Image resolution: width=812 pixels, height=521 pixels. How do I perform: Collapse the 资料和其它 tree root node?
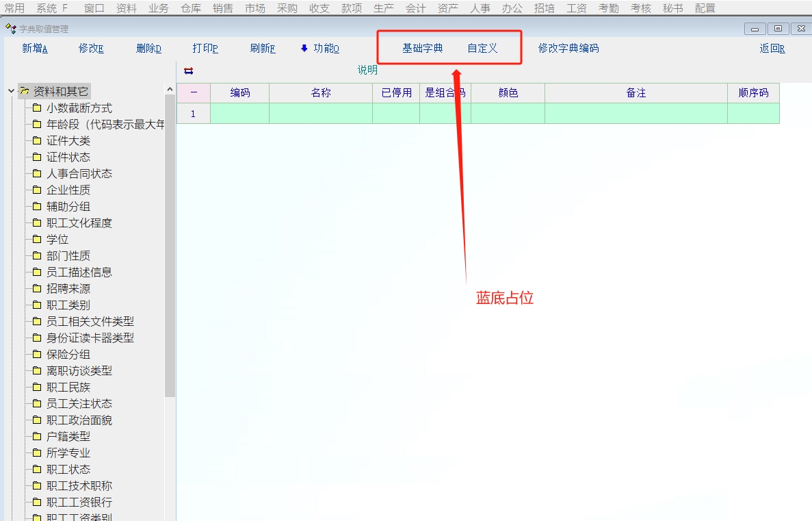point(11,91)
